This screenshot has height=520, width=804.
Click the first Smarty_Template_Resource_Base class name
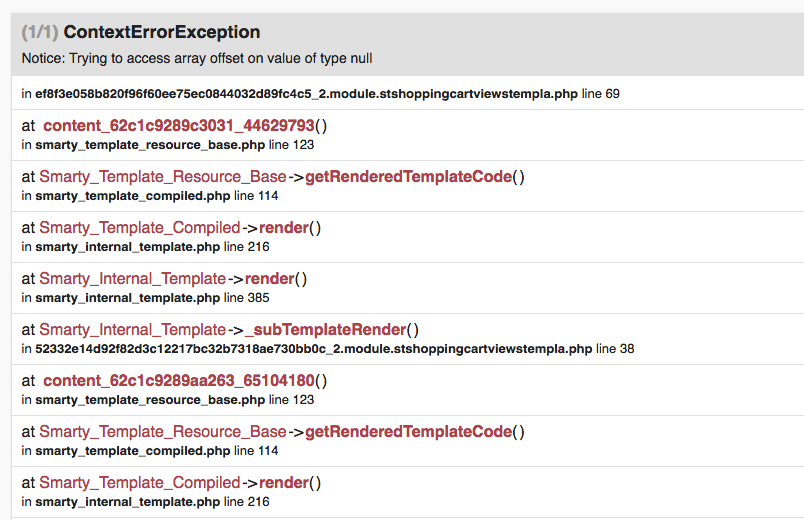tap(163, 177)
